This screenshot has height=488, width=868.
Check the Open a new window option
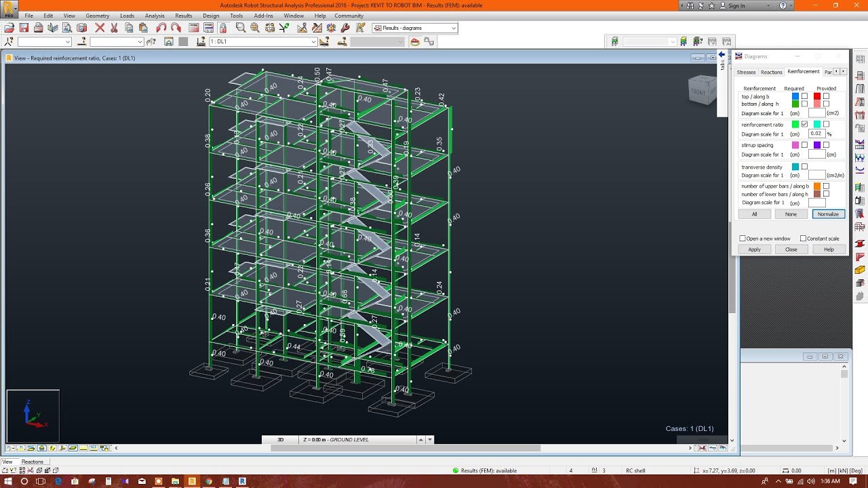(743, 238)
